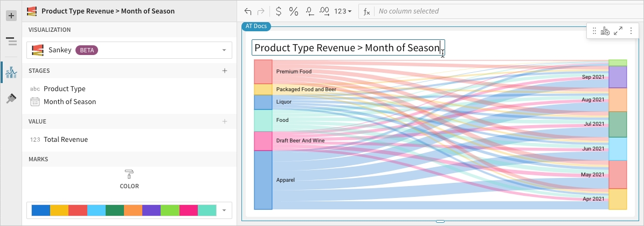Open the chart's three-dot more menu

pyautogui.click(x=631, y=31)
